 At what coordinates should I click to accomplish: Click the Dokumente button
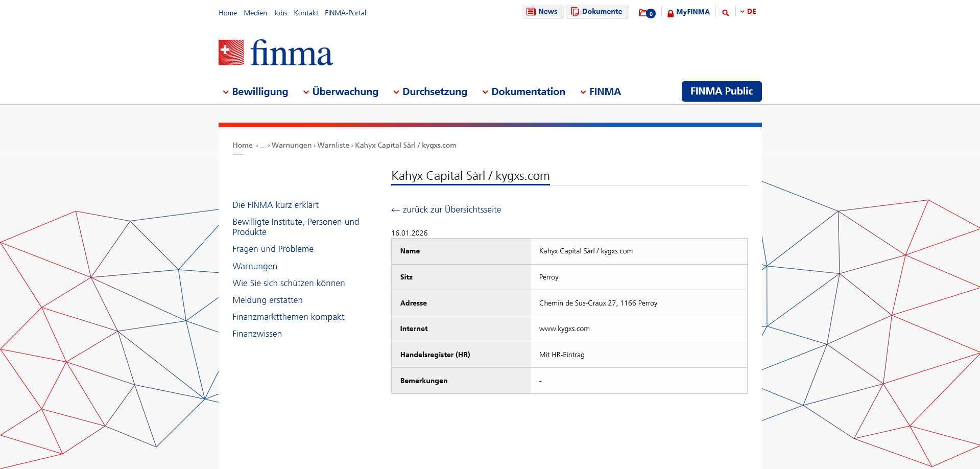[x=597, y=12]
